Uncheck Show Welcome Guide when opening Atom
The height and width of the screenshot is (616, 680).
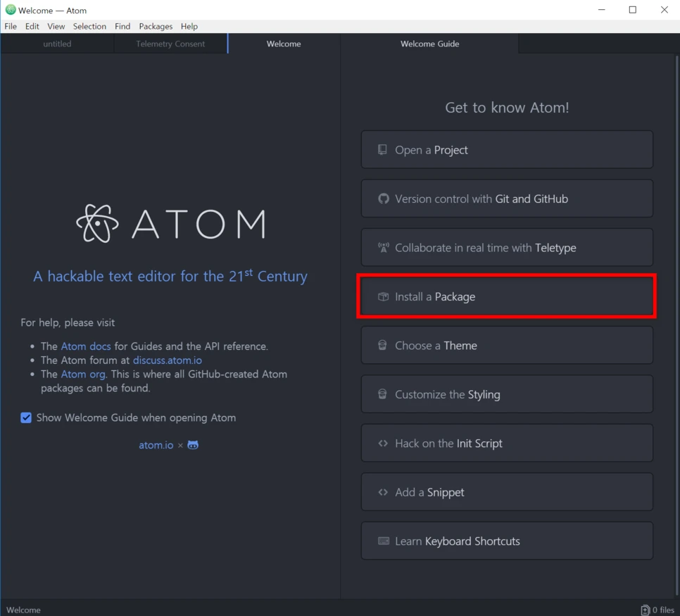[26, 417]
